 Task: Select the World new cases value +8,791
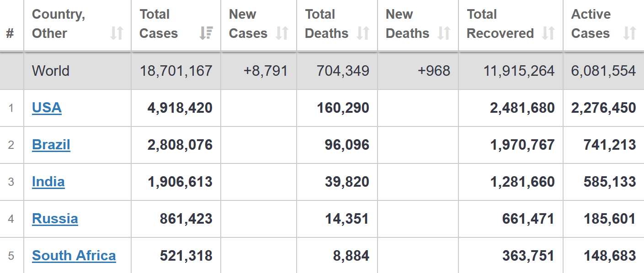(x=265, y=71)
